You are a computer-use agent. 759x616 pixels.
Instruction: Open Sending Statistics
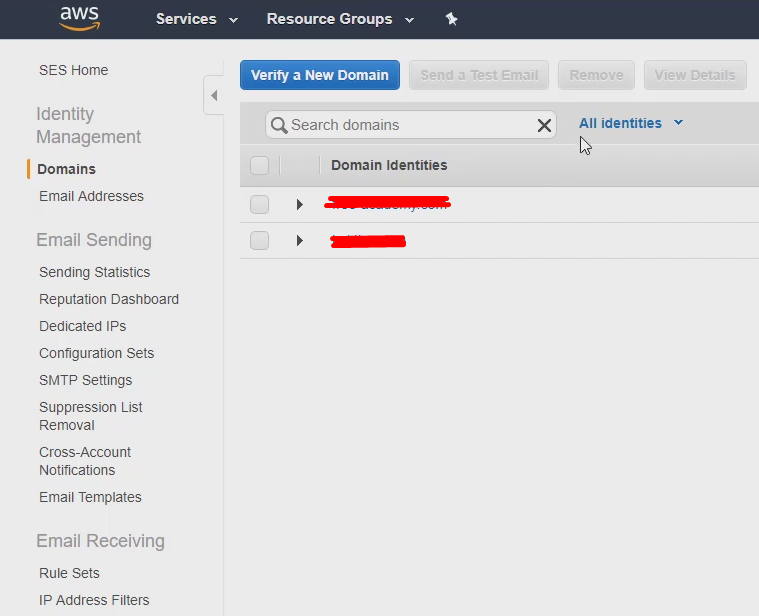(x=94, y=272)
